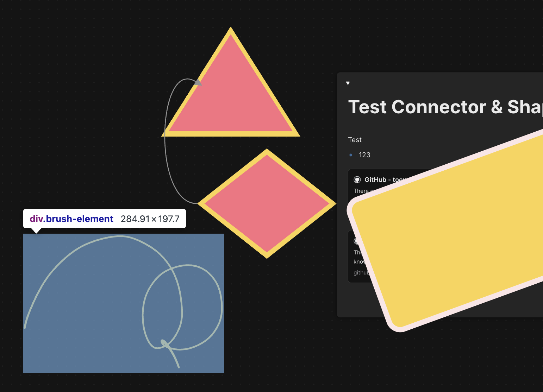Click the connector arrowhead on the triangle
The height and width of the screenshot is (392, 543).
[198, 82]
